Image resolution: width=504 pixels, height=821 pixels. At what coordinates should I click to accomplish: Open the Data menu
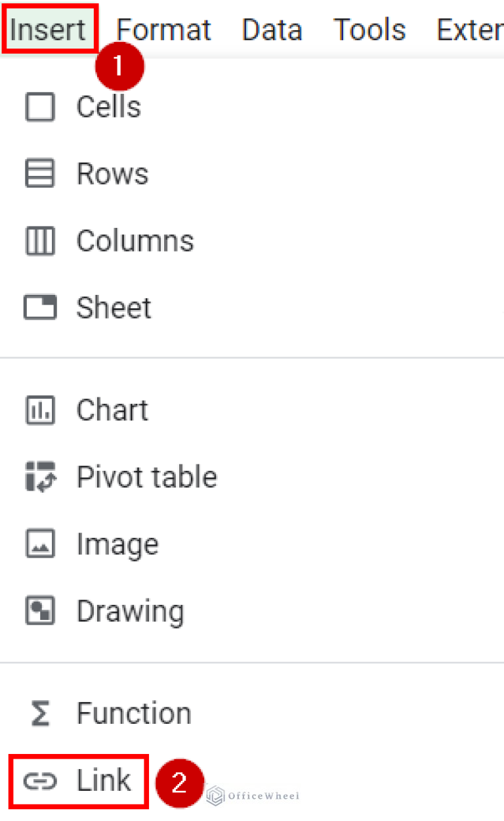tap(272, 29)
